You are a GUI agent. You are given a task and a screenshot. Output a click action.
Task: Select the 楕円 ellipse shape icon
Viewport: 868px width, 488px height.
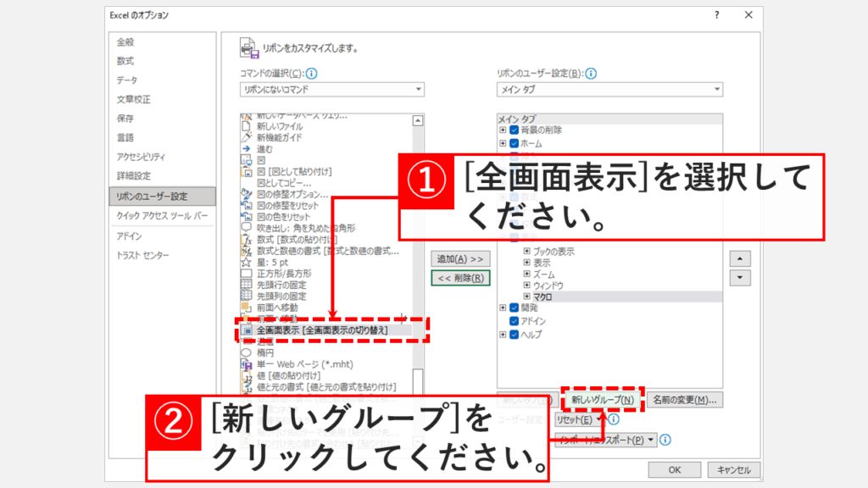(x=247, y=352)
